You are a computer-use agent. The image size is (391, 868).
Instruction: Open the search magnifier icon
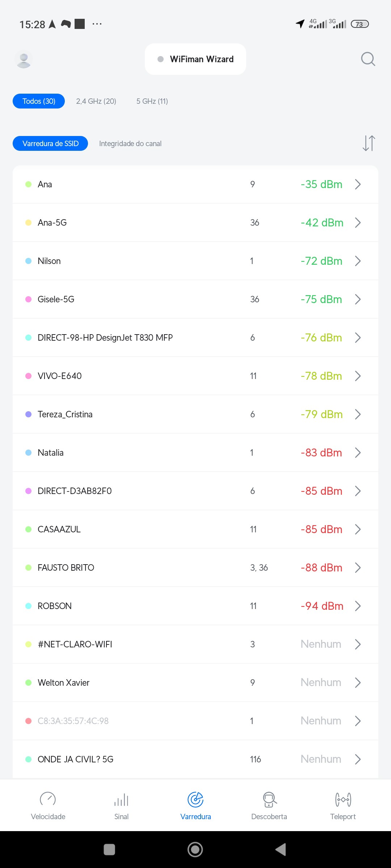point(368,59)
